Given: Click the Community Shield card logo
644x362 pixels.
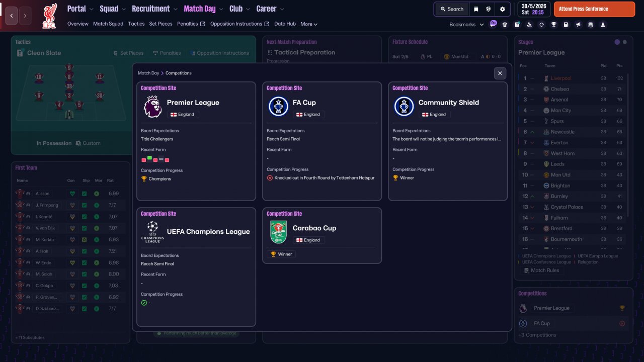Looking at the screenshot, I should coord(404,107).
